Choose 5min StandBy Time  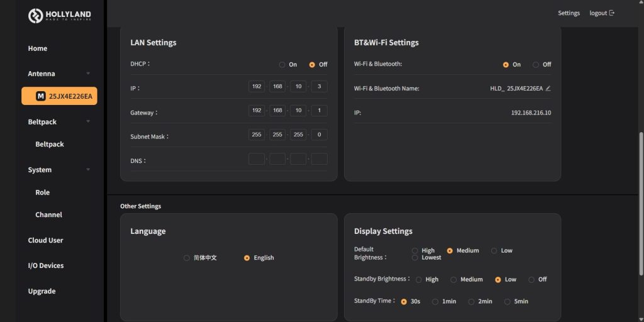(508, 302)
